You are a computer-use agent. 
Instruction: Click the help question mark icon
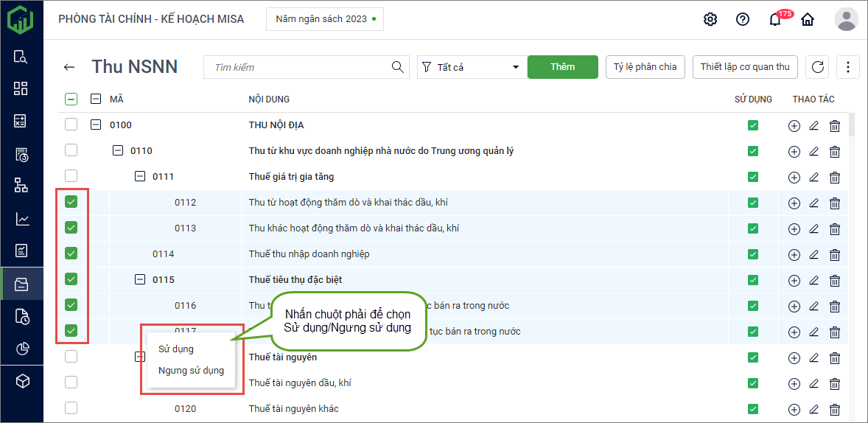[743, 19]
